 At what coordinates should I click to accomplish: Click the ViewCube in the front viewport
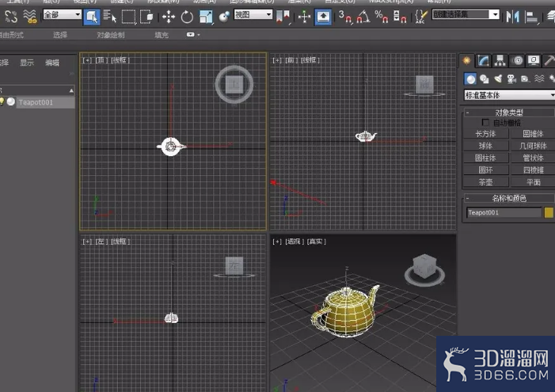(424, 85)
